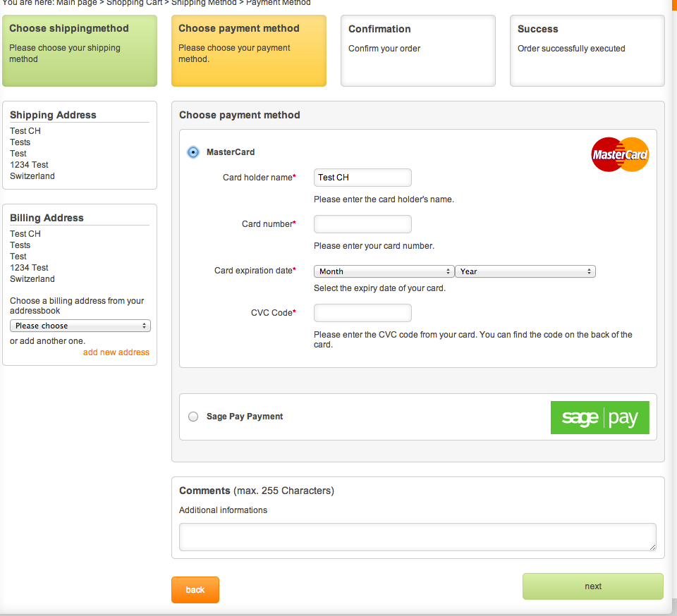
Task: Open the billing address 'Please choose' dropdown
Action: click(x=80, y=326)
